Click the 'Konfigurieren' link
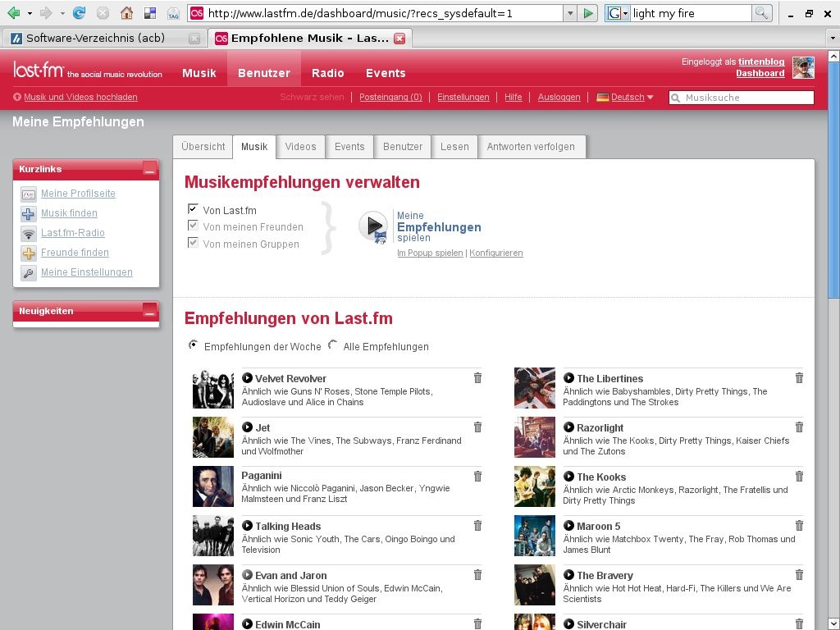This screenshot has height=630, width=840. pyautogui.click(x=496, y=253)
